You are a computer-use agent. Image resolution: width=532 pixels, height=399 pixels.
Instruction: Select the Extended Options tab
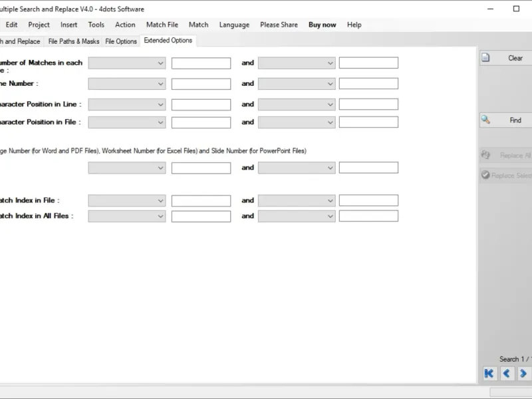click(168, 41)
